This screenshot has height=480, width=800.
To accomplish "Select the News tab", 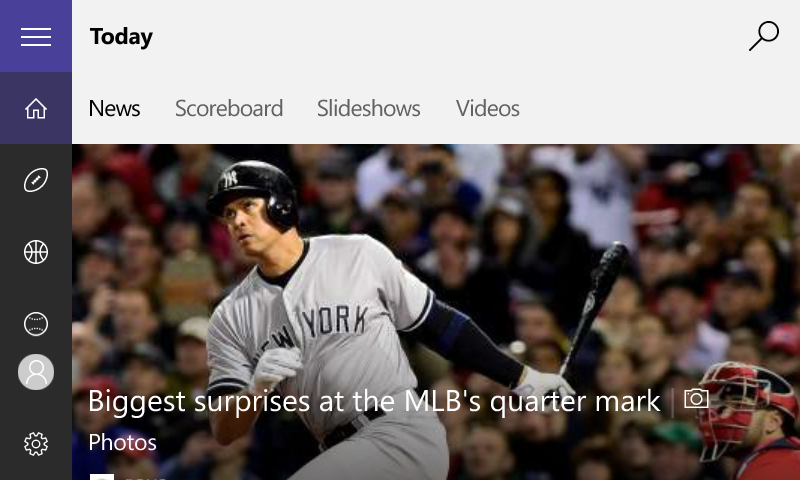I will [114, 108].
